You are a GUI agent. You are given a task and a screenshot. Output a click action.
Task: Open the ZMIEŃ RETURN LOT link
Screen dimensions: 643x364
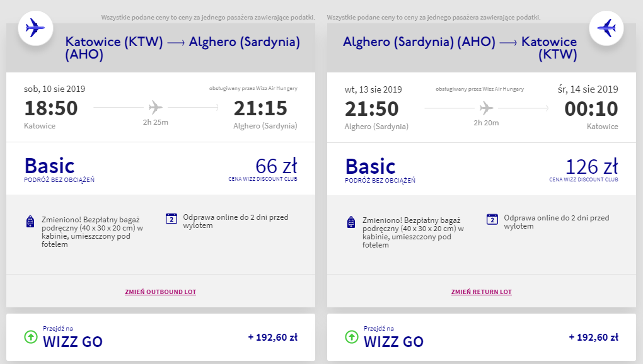click(x=482, y=292)
